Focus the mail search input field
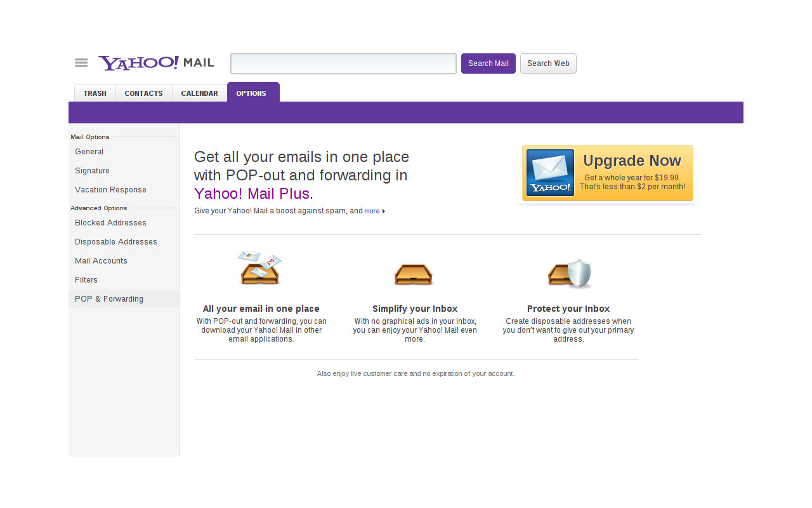This screenshot has height=508, width=812. 343,63
